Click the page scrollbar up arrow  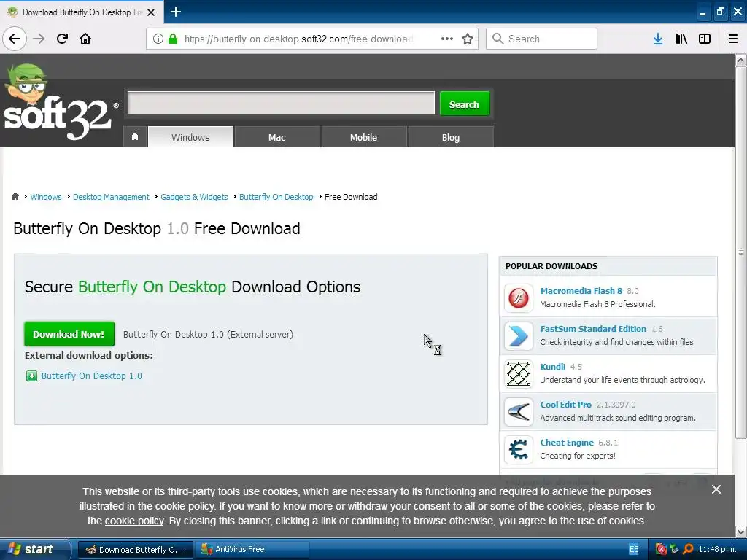tap(741, 60)
